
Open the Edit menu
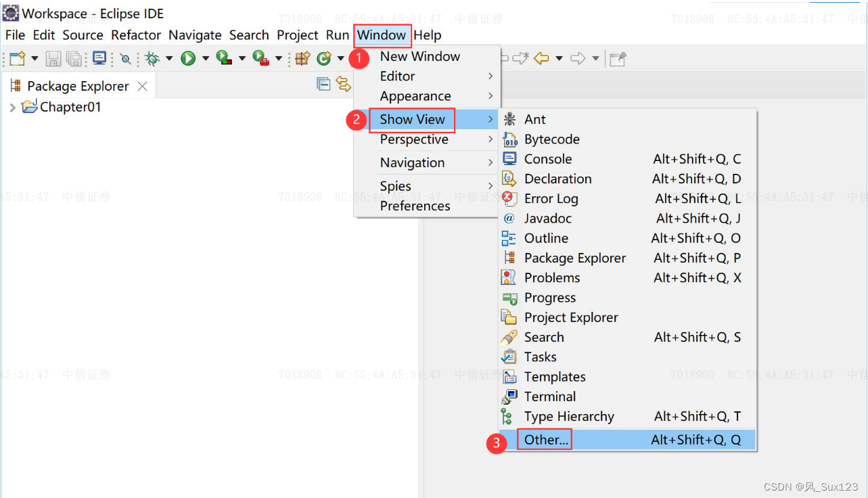[44, 35]
